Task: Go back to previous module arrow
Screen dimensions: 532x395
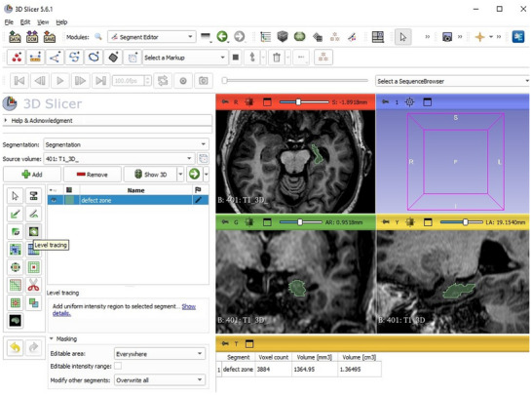Action: coord(222,37)
